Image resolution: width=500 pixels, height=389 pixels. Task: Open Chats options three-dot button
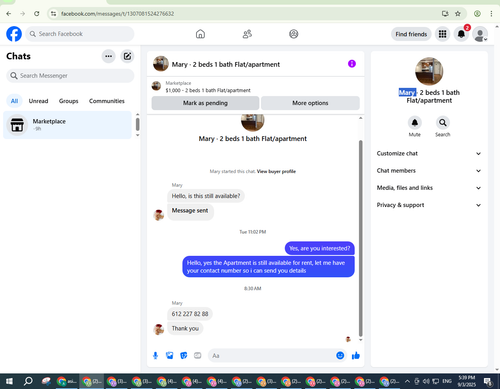[x=108, y=56]
